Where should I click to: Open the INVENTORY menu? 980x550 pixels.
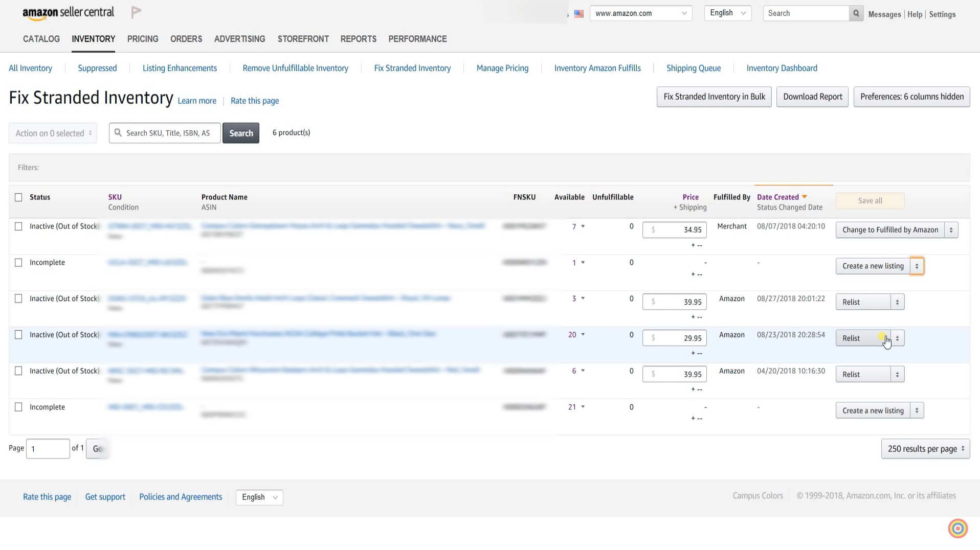coord(93,39)
